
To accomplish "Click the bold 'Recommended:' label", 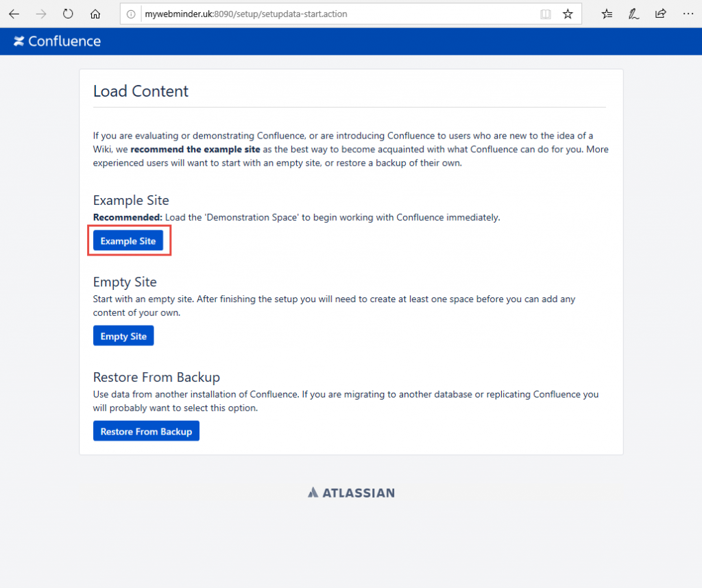I will click(128, 217).
